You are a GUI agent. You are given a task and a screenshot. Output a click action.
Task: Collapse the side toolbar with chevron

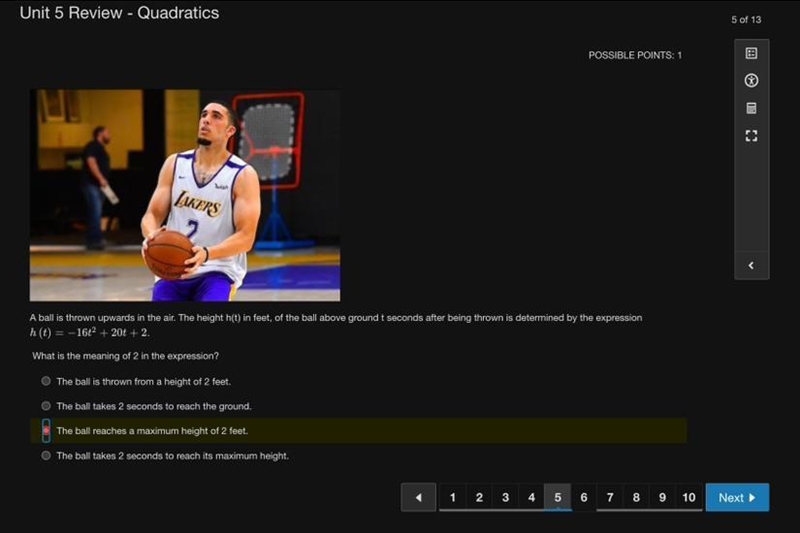click(751, 265)
